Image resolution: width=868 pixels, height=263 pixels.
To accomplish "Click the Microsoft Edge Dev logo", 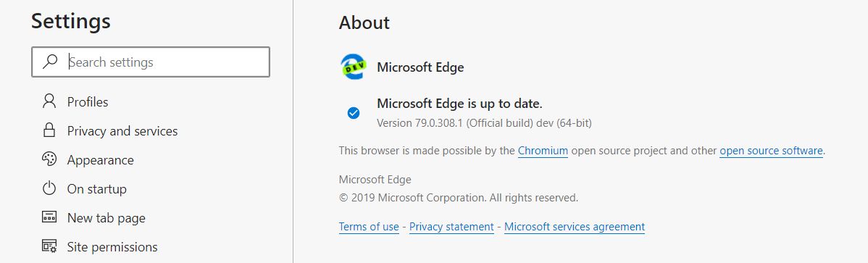I will 353,67.
